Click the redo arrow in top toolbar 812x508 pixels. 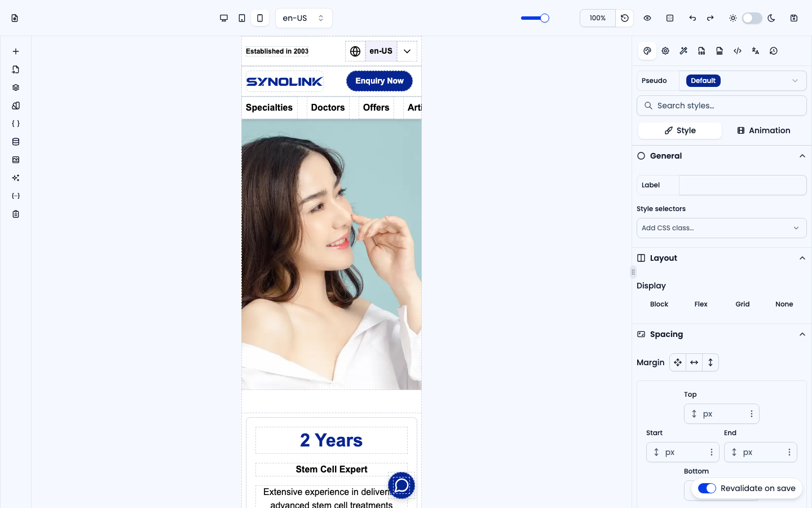710,18
